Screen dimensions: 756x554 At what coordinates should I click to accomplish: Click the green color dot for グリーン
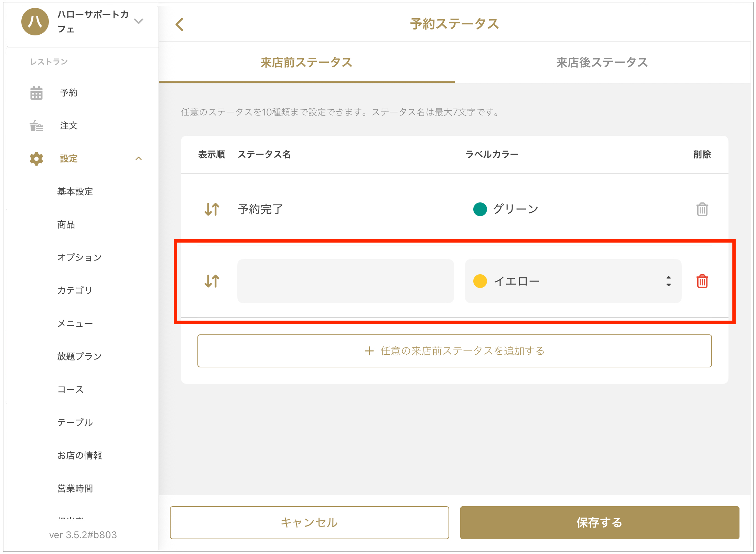tap(480, 209)
